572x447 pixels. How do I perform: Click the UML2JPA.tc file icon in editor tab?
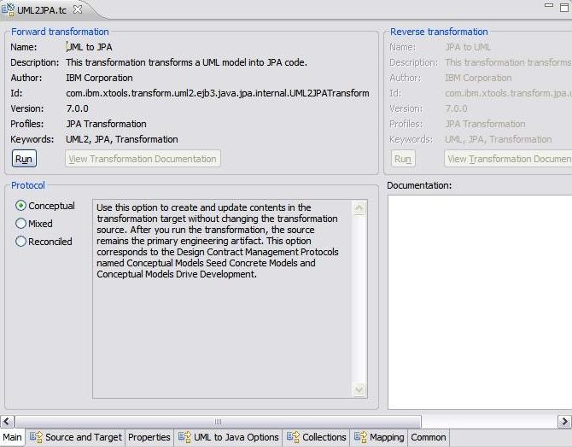click(8, 9)
